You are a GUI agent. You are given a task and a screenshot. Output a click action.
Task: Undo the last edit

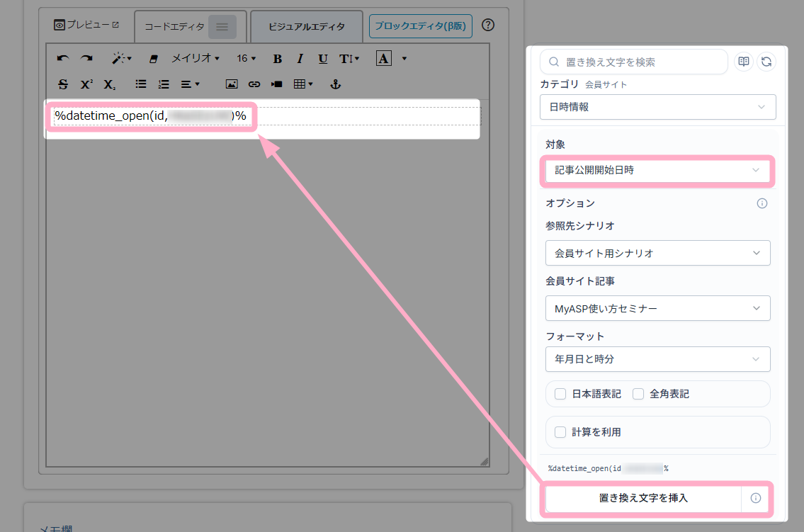tap(63, 58)
